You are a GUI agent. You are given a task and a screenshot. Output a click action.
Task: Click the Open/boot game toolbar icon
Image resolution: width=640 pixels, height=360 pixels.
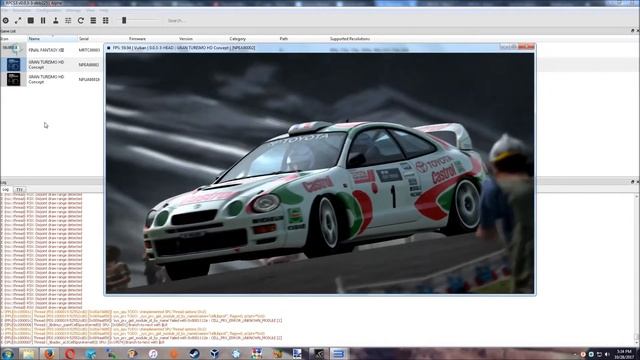[6, 20]
